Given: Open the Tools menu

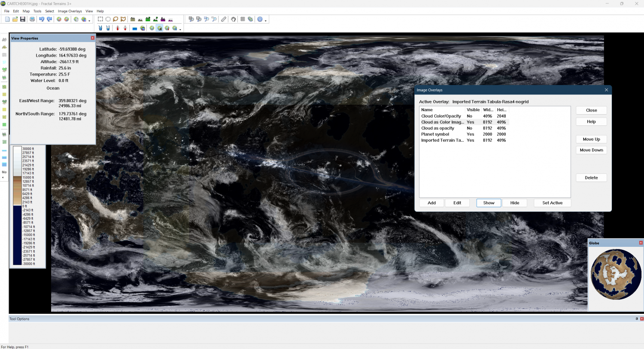Looking at the screenshot, I should pyautogui.click(x=37, y=11).
